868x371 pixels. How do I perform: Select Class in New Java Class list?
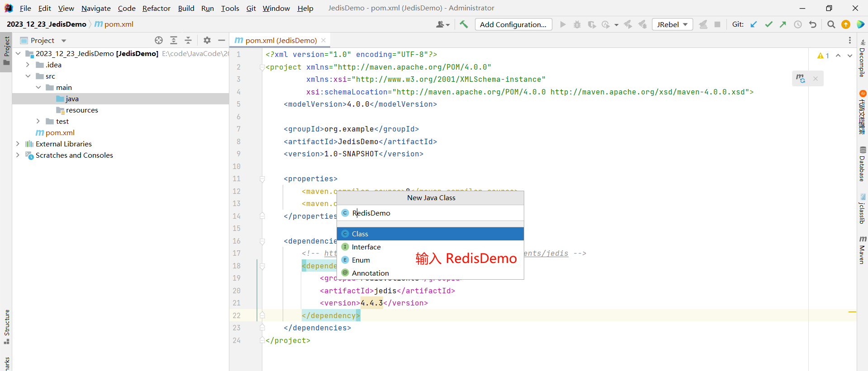click(x=431, y=234)
